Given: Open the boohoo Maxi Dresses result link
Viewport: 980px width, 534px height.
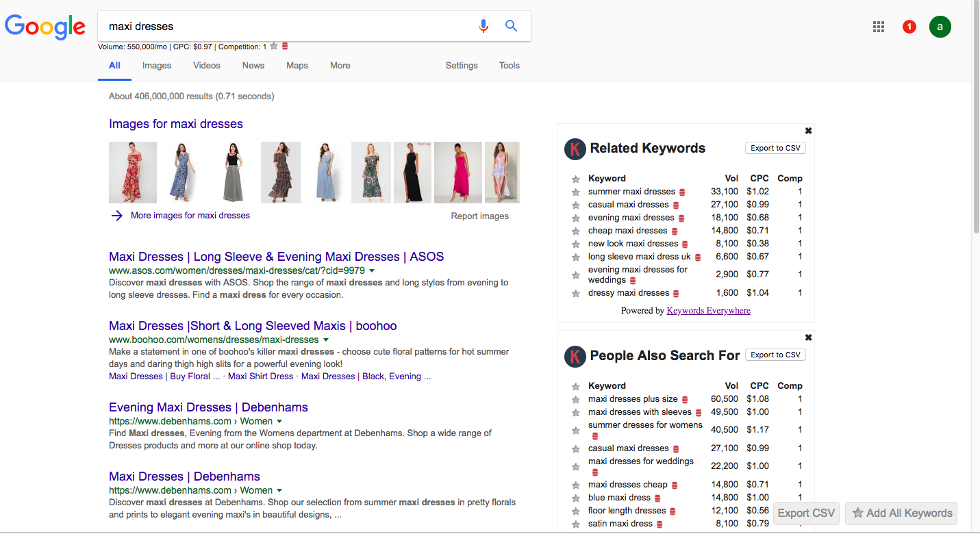Looking at the screenshot, I should coord(253,326).
